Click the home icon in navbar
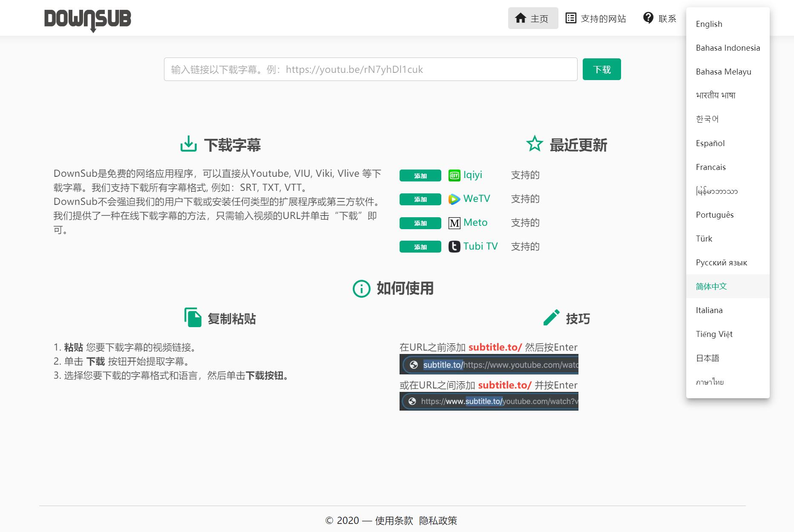The height and width of the screenshot is (532, 794). (521, 18)
